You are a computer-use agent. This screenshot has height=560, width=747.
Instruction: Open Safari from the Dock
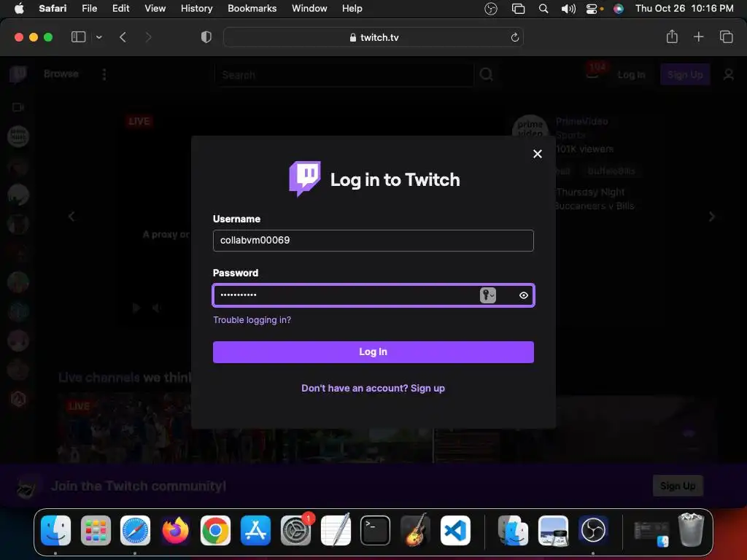[x=135, y=531]
